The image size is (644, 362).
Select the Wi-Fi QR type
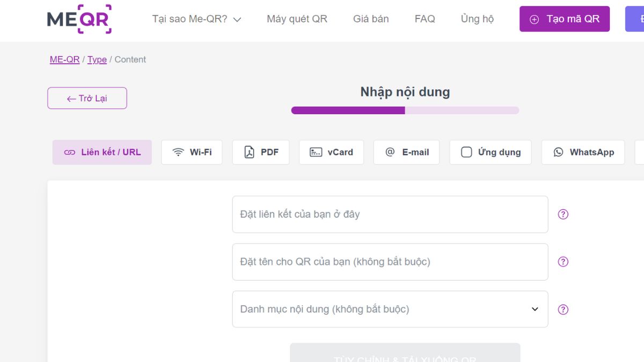(x=192, y=152)
